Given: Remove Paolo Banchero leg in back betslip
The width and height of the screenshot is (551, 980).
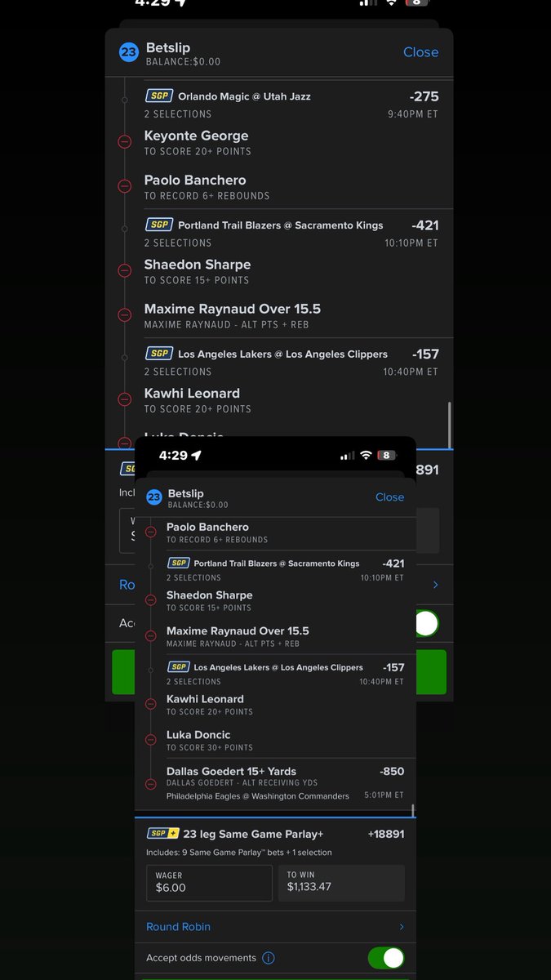Looking at the screenshot, I should [125, 186].
